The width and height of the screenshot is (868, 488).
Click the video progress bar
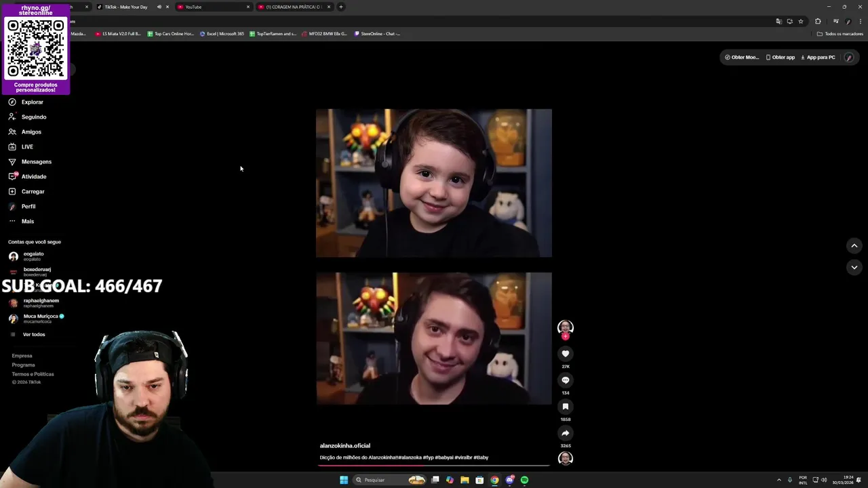pos(433,465)
